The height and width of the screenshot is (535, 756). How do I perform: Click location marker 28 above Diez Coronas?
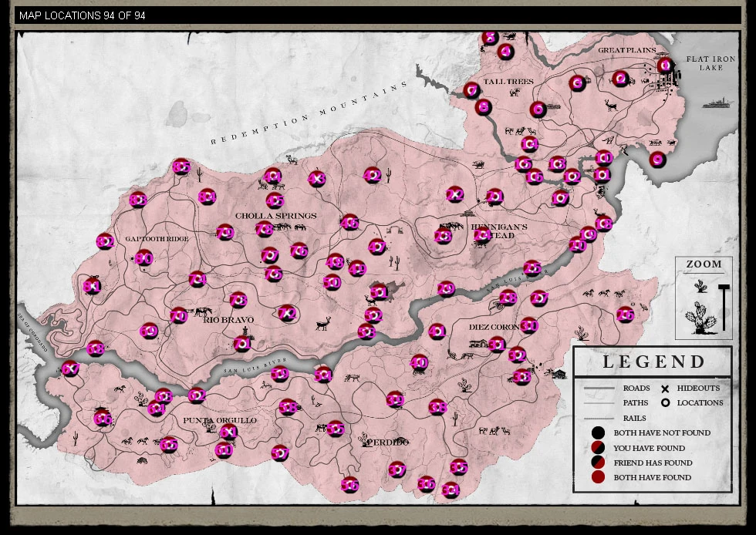(x=508, y=298)
